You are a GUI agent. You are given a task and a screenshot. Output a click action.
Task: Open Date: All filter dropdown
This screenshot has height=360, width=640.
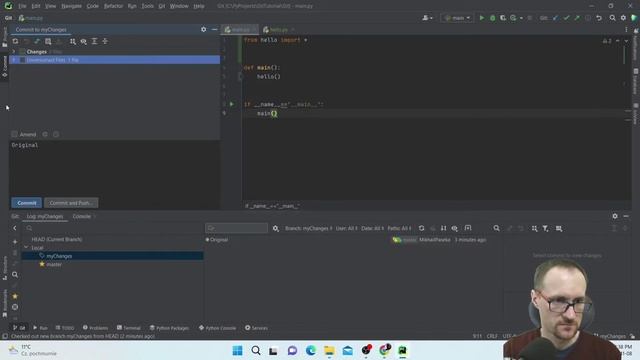click(372, 229)
